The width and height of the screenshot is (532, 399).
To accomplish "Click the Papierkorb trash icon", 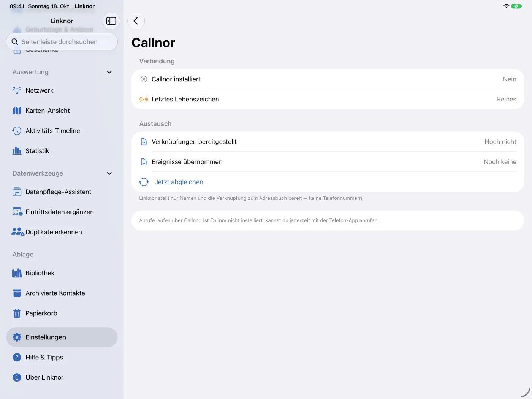I will (17, 313).
